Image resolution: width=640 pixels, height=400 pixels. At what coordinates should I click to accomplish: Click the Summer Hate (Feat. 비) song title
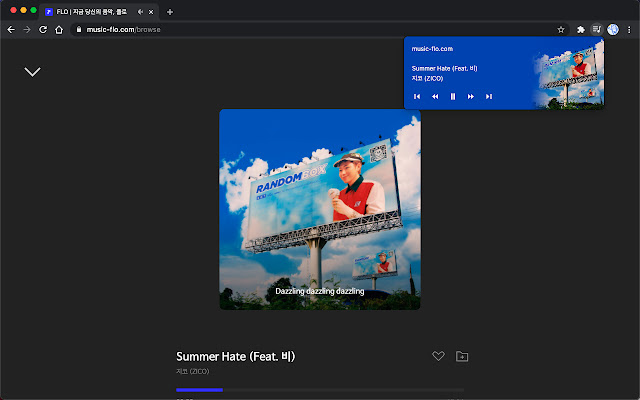[235, 356]
